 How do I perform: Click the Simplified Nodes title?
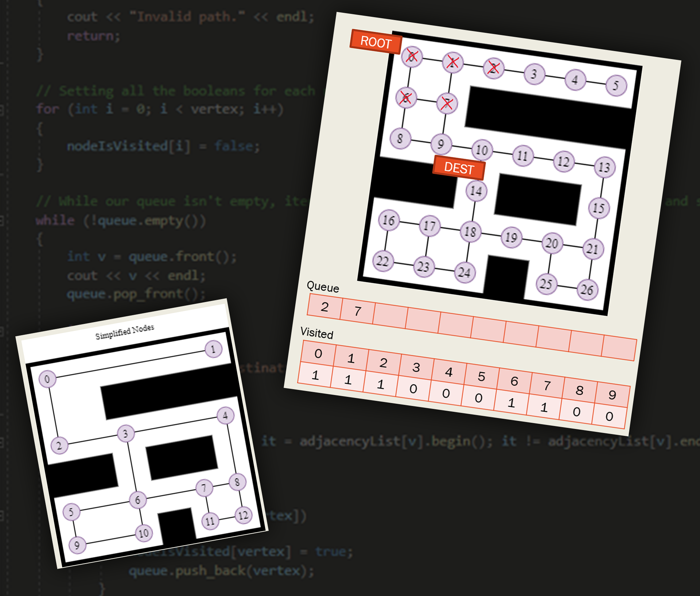[x=125, y=332]
